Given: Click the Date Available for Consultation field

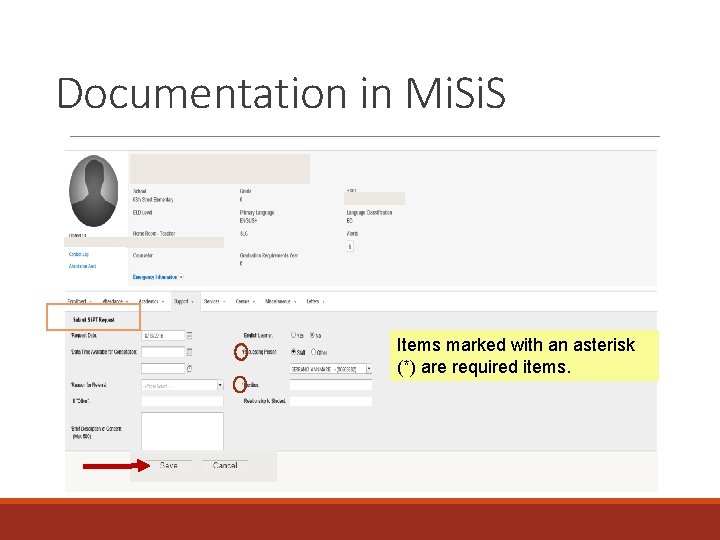Looking at the screenshot, I should click(163, 352).
